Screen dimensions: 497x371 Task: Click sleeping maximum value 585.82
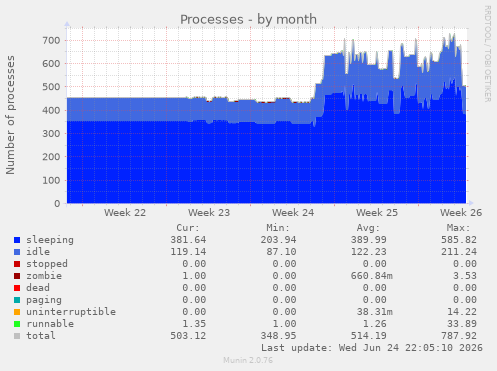click(x=459, y=240)
